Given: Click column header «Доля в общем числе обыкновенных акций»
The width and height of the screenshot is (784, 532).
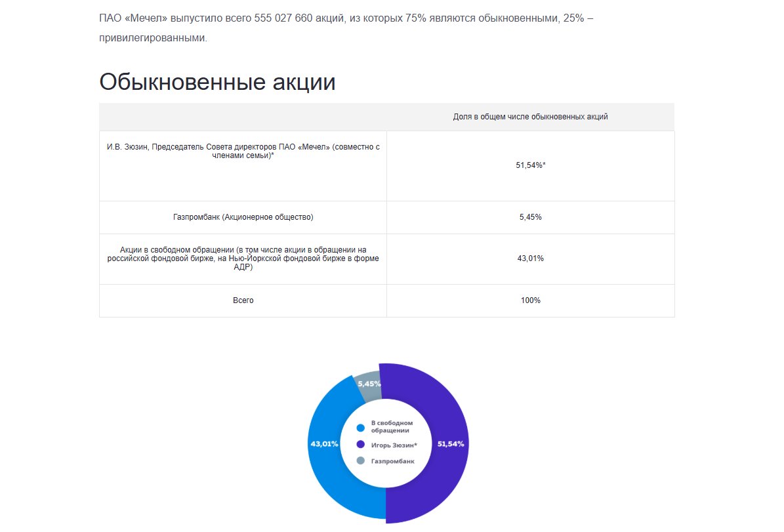Looking at the screenshot, I should (x=529, y=116).
